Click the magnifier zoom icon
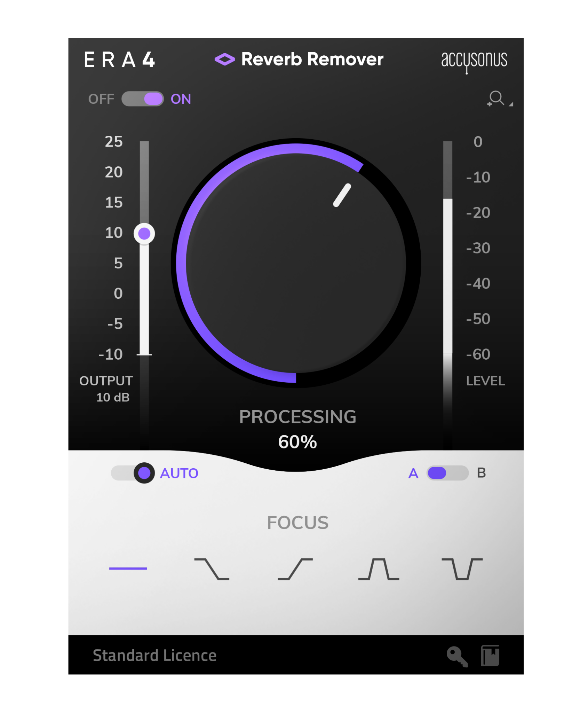 (x=495, y=99)
